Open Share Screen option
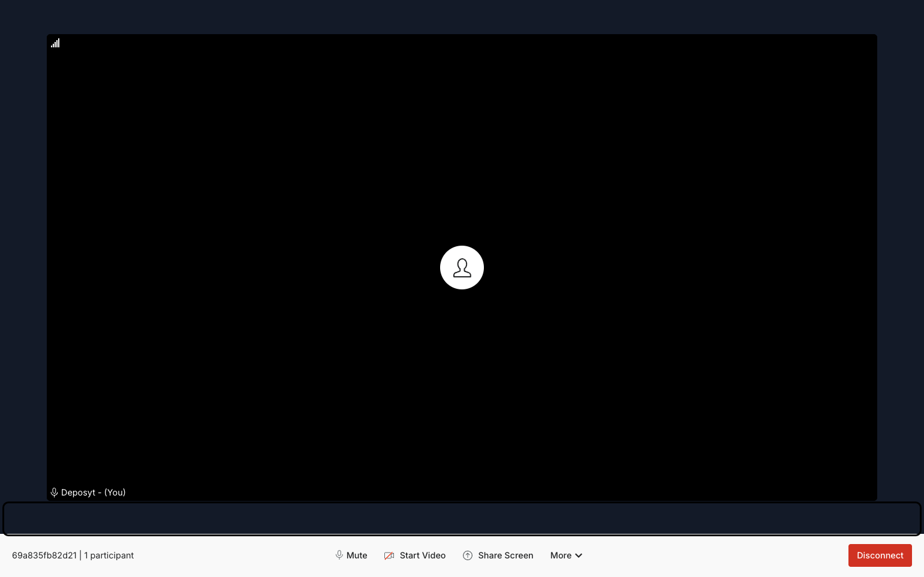924x577 pixels. [x=498, y=555]
